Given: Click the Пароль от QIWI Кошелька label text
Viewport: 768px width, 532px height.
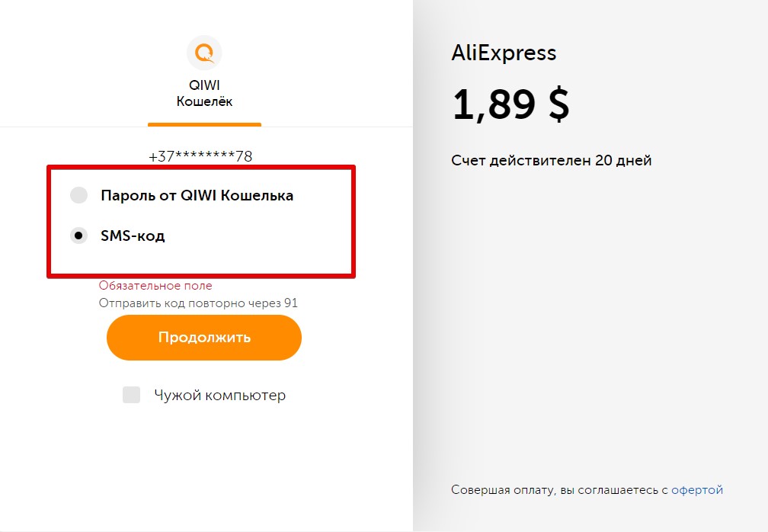Looking at the screenshot, I should 197,195.
